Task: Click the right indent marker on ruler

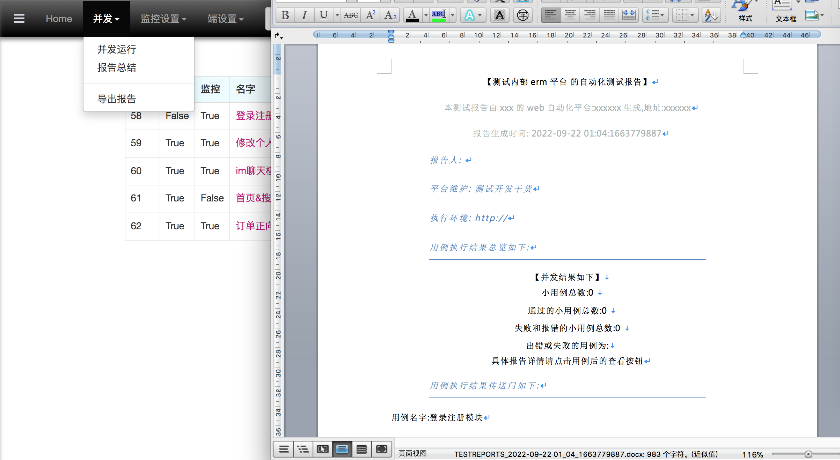Action: pos(744,35)
